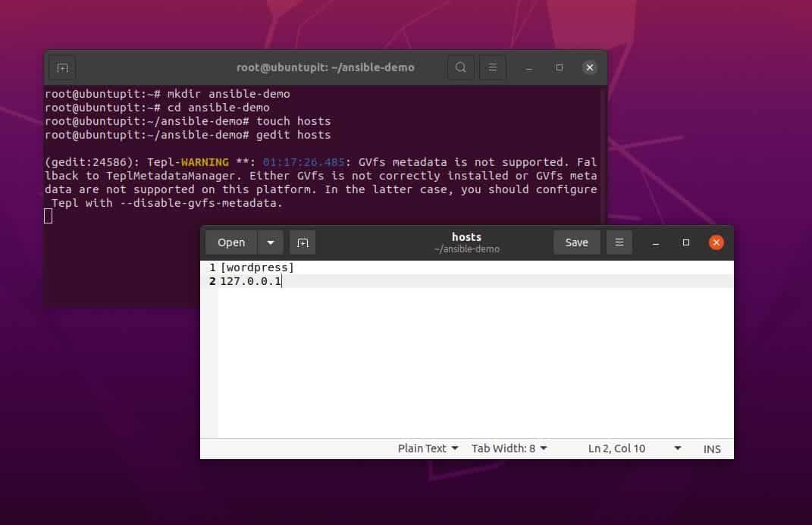This screenshot has height=525, width=812.
Task: Open the terminal's hamburger menu icon
Action: pos(493,67)
